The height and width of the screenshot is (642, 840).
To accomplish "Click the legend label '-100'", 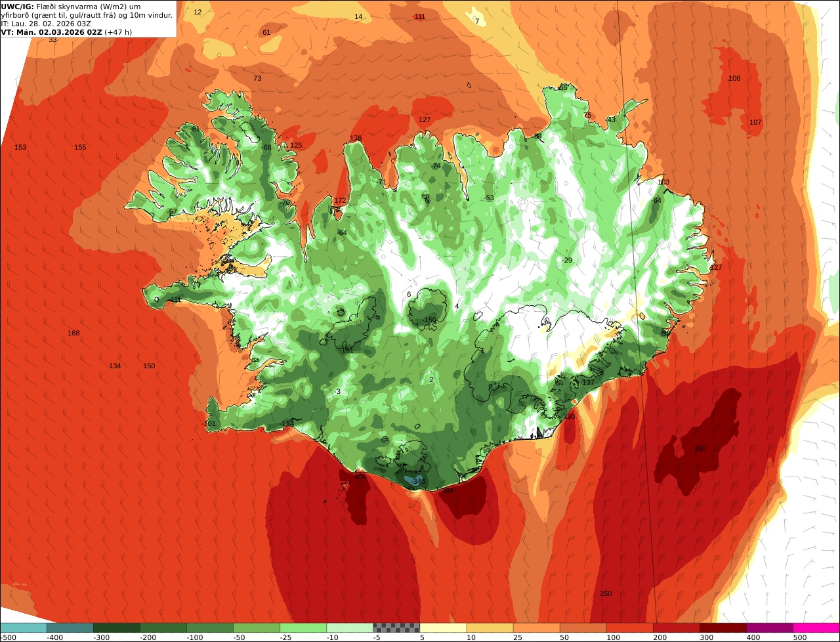I will pos(194,637).
